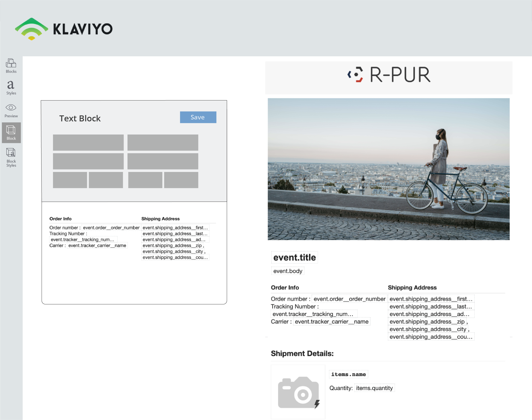The height and width of the screenshot is (420, 532).
Task: Click event.shipping_address__city in email preview
Action: pos(428,329)
